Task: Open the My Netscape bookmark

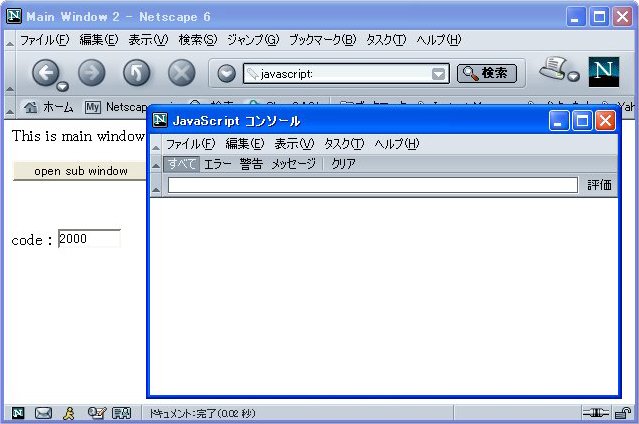Action: tap(116, 107)
